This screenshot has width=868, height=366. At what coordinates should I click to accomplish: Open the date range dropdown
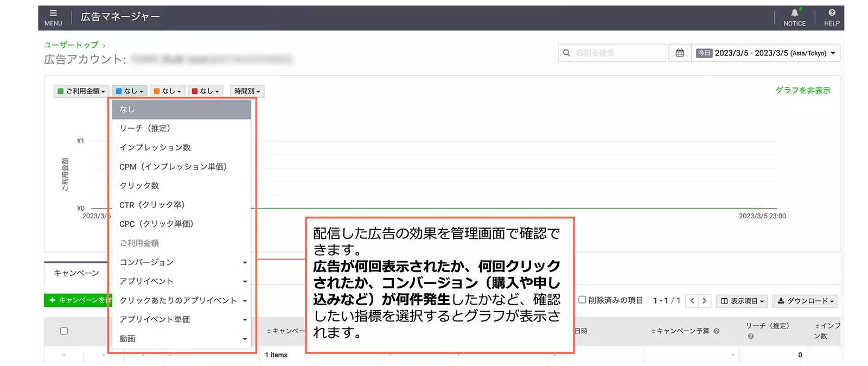[x=765, y=53]
